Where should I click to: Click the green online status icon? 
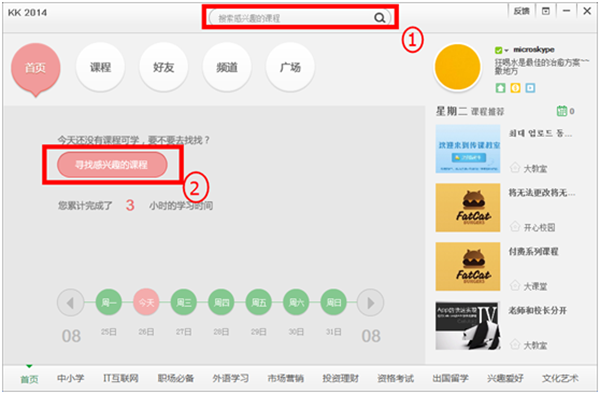click(x=498, y=50)
